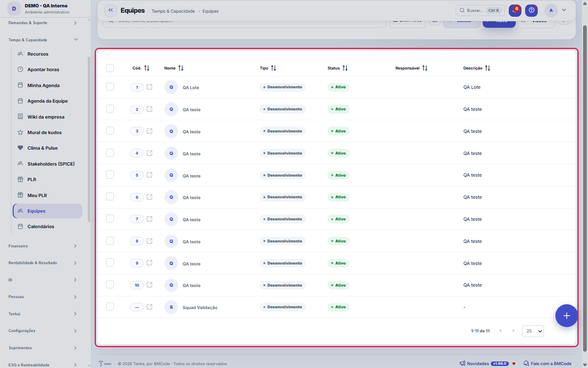Open external link for Squad Validação row
The width and height of the screenshot is (588, 368).
[149, 307]
